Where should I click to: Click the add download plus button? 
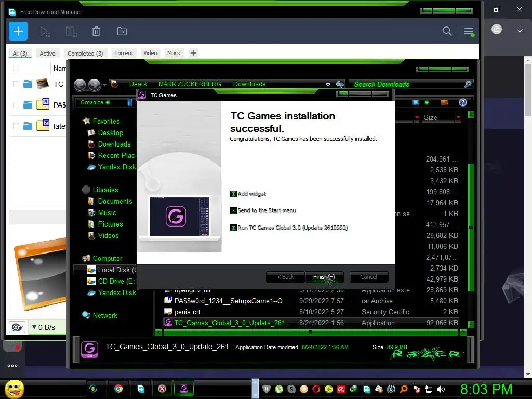click(18, 31)
